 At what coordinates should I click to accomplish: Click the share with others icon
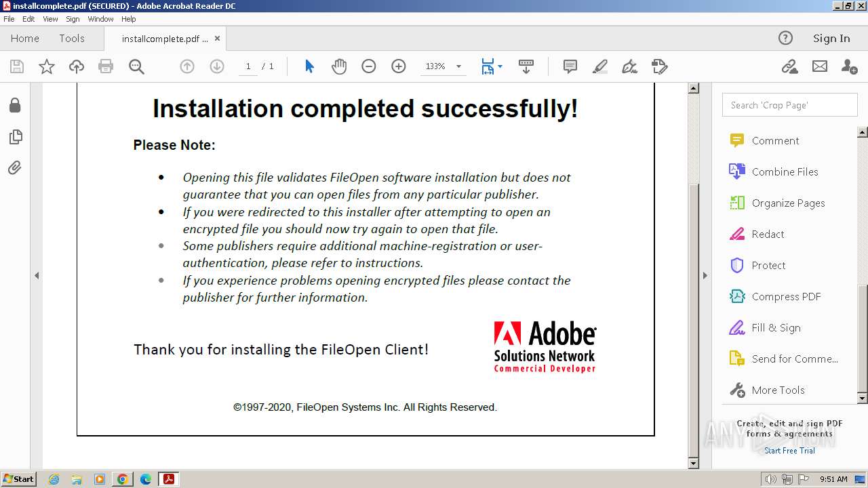(x=849, y=66)
